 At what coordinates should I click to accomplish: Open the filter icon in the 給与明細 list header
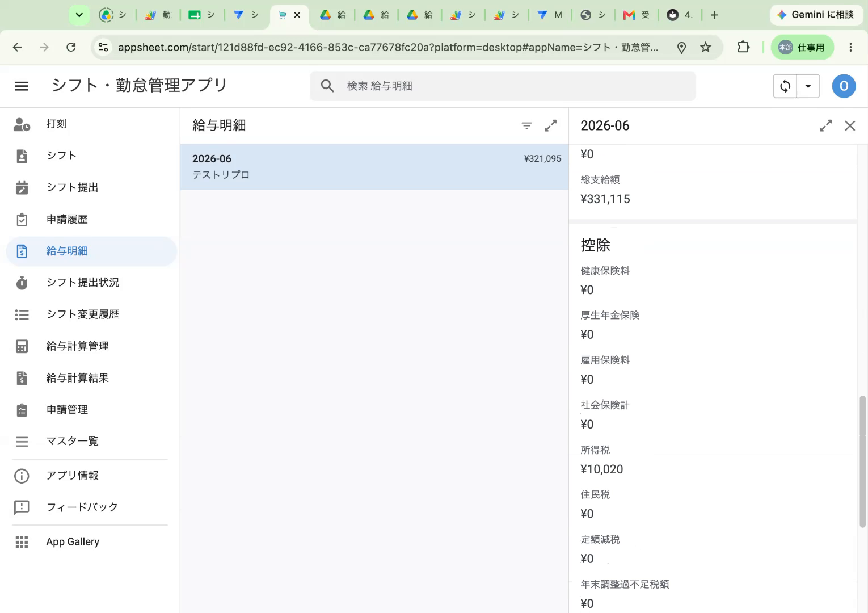point(526,126)
